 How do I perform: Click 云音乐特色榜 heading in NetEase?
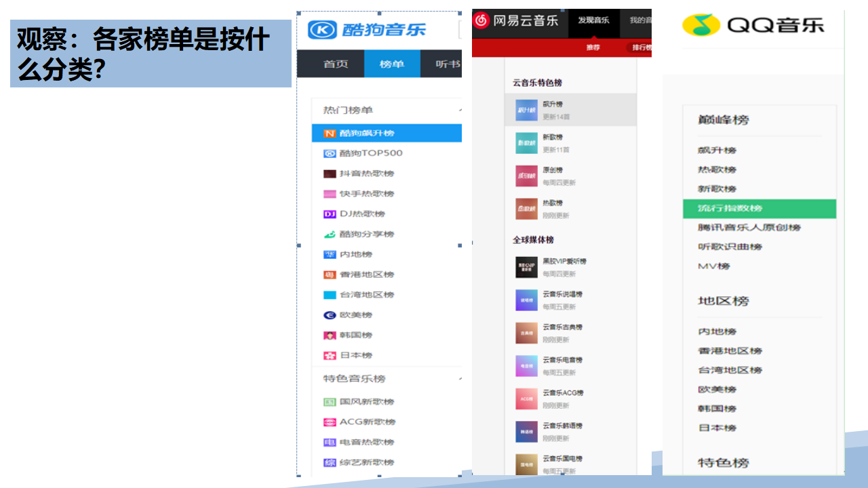[x=537, y=83]
